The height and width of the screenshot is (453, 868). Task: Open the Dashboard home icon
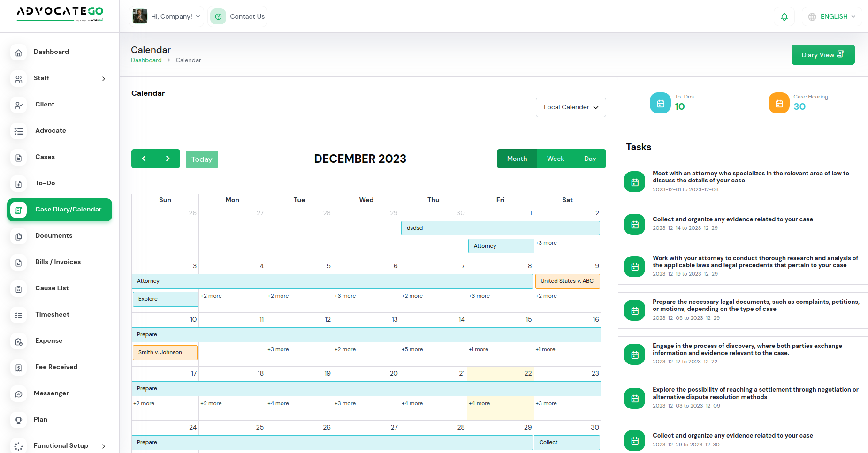[19, 52]
